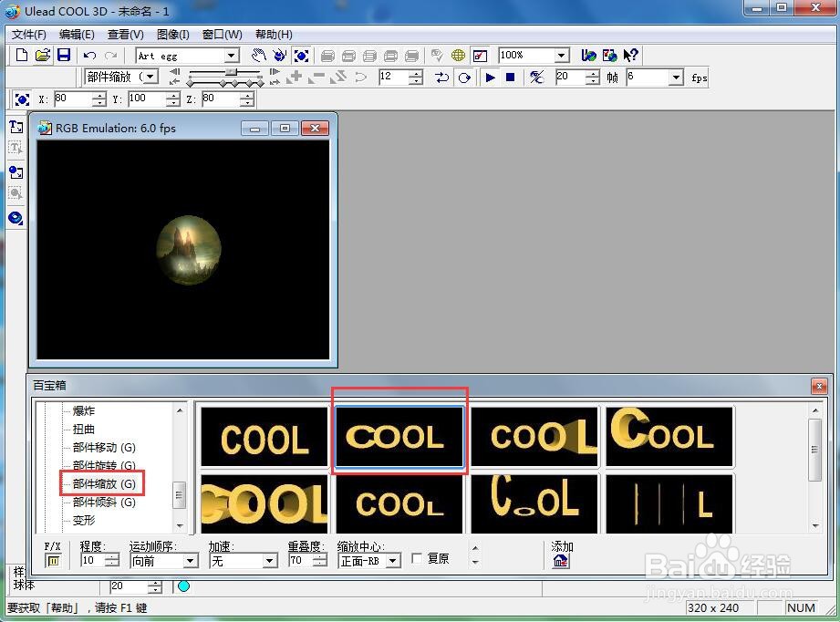Toggle ping-pong animation mode icon

click(442, 78)
